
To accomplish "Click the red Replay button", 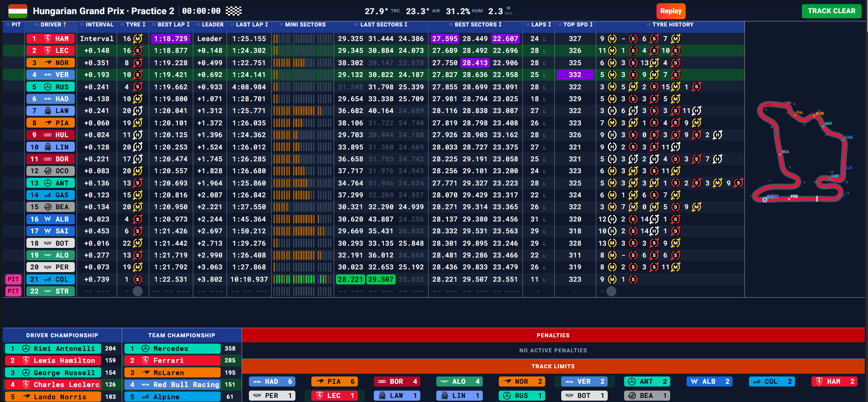I will click(x=671, y=11).
